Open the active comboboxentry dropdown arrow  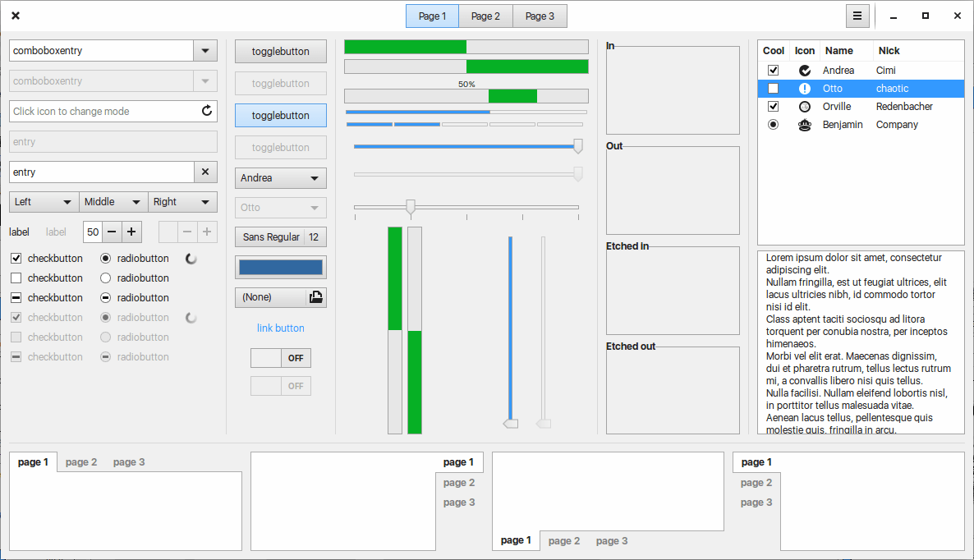tap(205, 50)
